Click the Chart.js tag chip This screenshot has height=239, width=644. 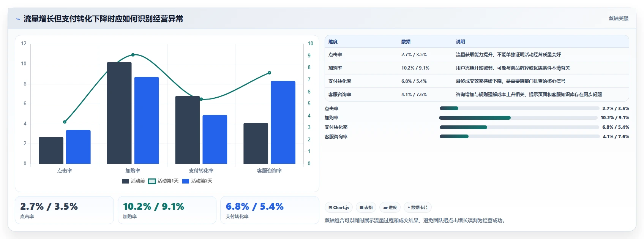point(339,207)
